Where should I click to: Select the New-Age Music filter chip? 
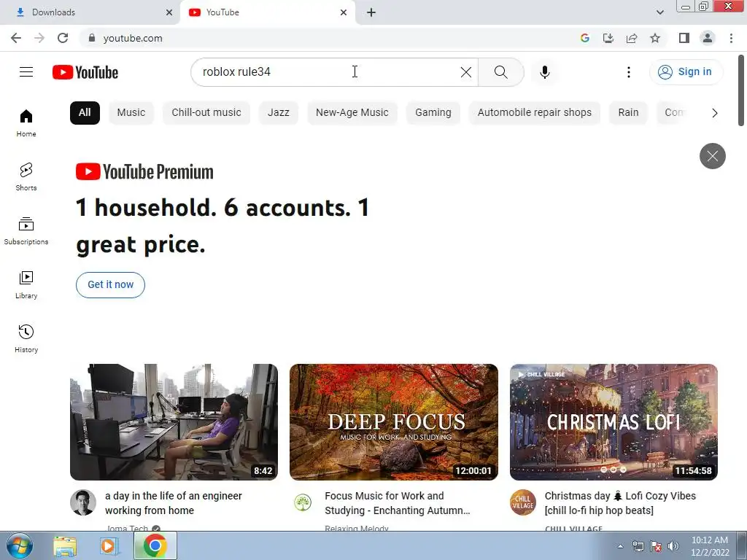click(x=352, y=113)
